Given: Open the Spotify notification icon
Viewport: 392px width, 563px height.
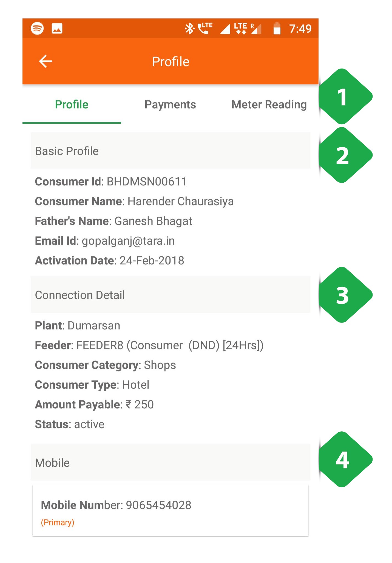Looking at the screenshot, I should tap(37, 28).
